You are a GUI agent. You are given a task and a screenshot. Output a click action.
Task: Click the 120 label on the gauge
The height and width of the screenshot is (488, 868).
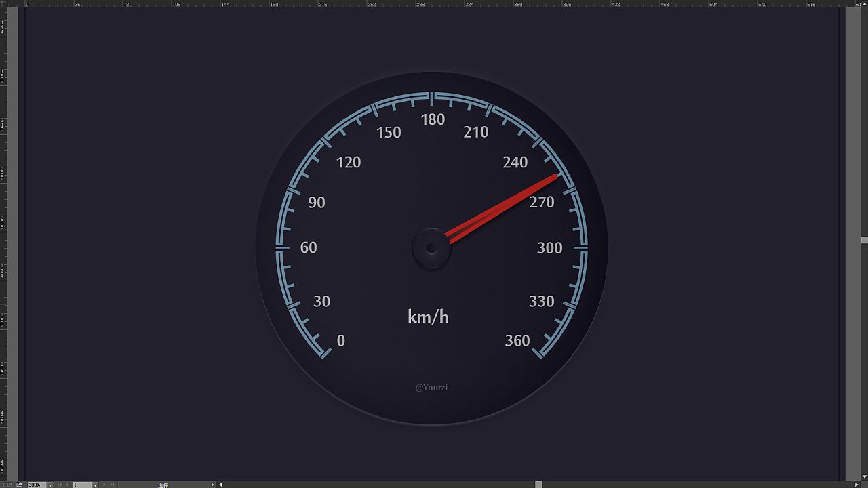pyautogui.click(x=349, y=163)
